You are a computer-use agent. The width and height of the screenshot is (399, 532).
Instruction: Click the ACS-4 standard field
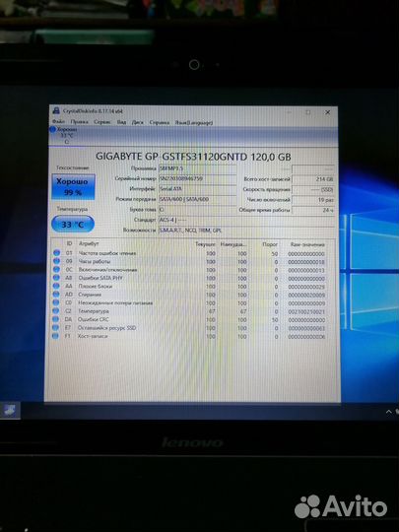246,220
